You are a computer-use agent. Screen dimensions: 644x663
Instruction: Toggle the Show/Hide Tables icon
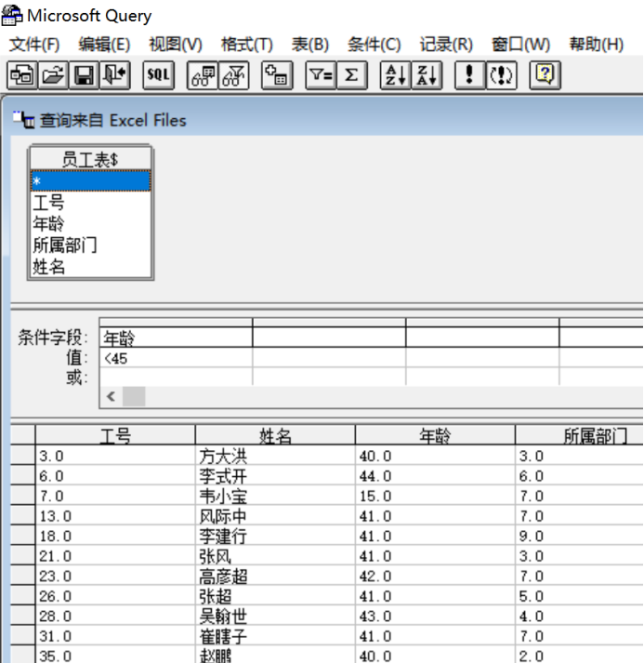[203, 75]
